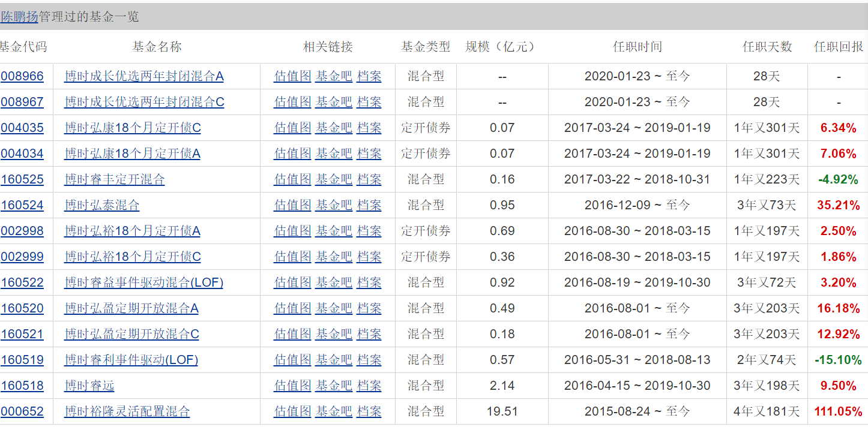Click the 基金代码 column header
Screen dimensions: 868x427
(x=23, y=47)
